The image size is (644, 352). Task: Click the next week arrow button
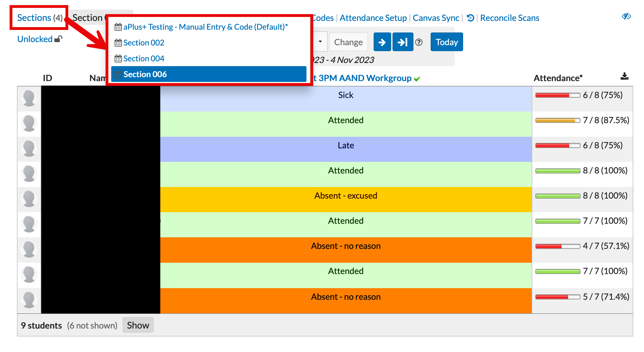(x=382, y=42)
